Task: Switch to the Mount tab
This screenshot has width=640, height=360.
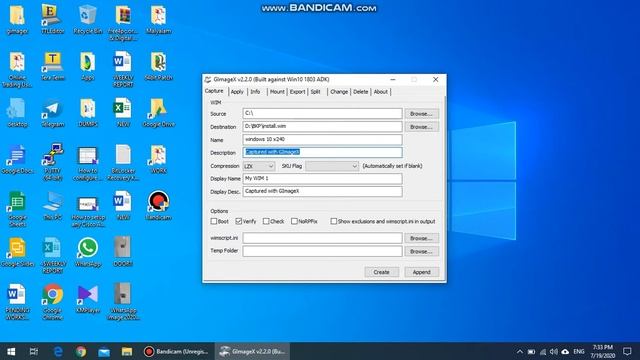Action: click(x=277, y=92)
